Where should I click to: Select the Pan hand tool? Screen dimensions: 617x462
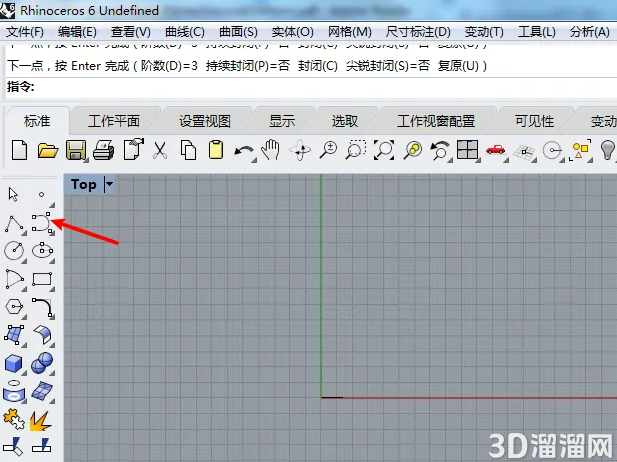click(271, 150)
